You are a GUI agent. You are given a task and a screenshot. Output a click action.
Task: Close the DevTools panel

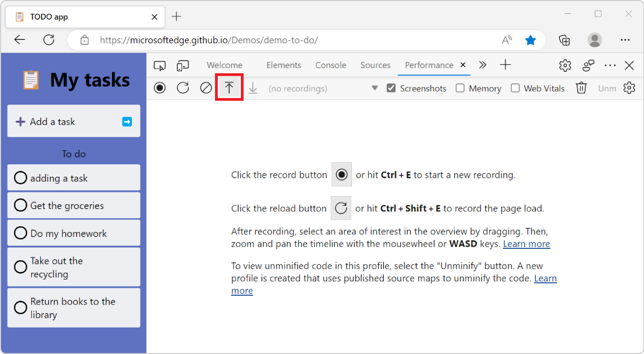click(629, 65)
